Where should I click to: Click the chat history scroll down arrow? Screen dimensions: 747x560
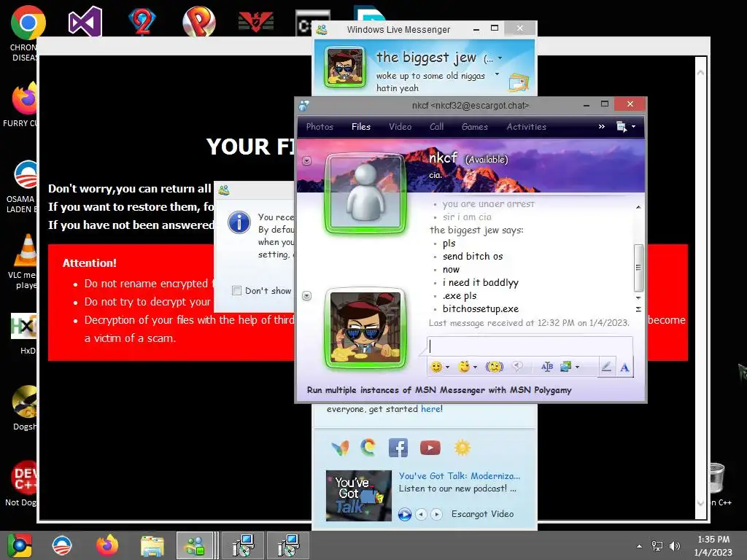coord(638,297)
